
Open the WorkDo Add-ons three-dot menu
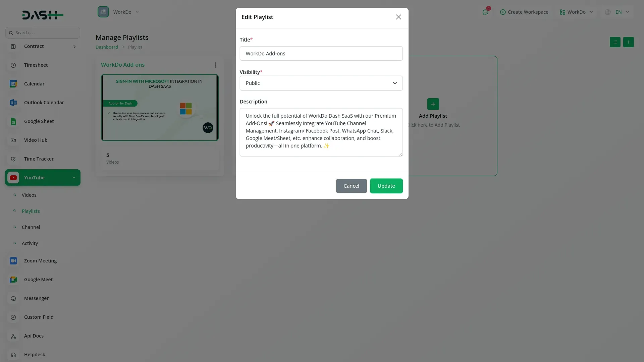215,65
